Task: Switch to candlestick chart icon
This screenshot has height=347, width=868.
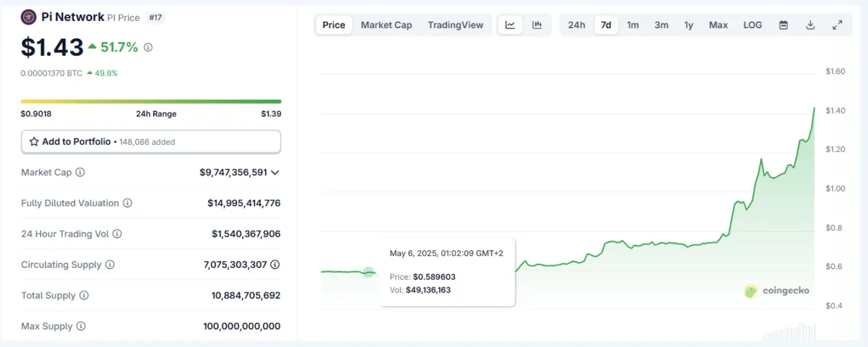Action: [537, 25]
